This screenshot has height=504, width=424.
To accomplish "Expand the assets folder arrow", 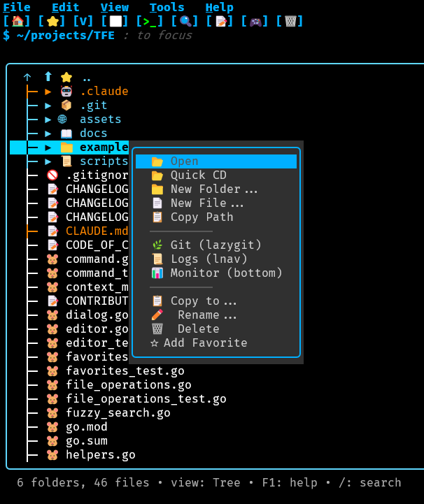I will (48, 120).
